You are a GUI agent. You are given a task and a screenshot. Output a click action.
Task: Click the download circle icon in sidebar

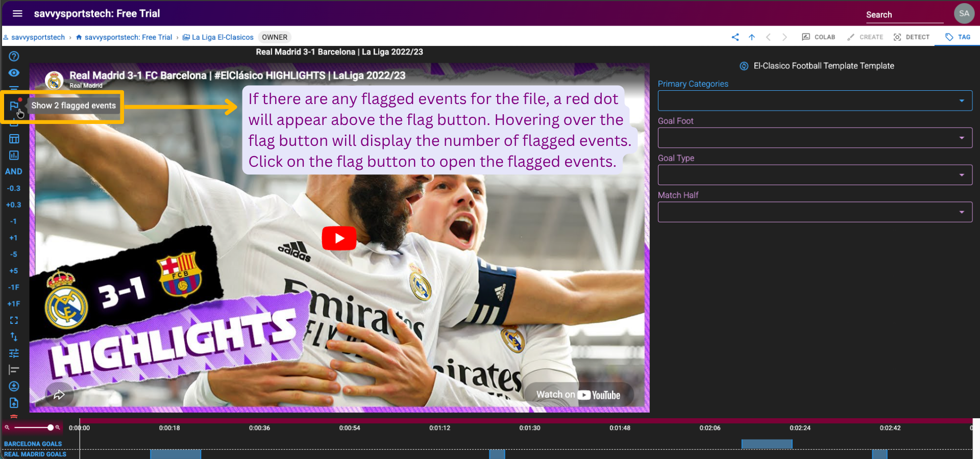14,387
